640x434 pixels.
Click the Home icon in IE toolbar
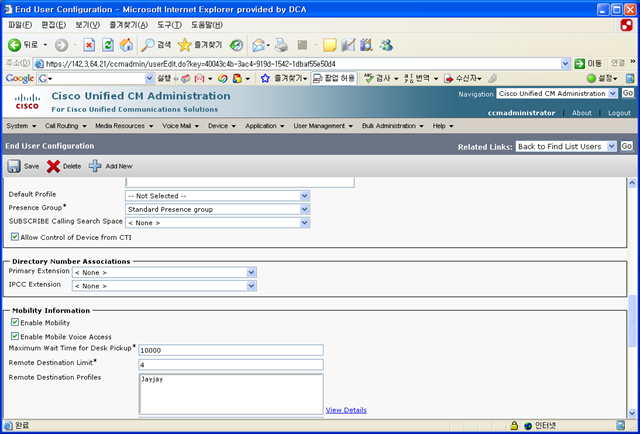[x=127, y=45]
